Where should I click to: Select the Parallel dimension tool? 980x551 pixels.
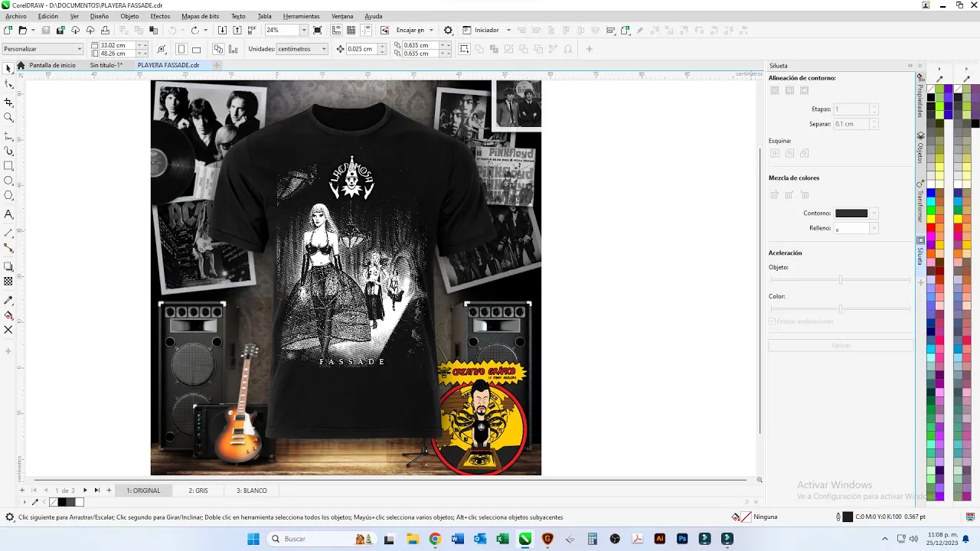[8, 233]
